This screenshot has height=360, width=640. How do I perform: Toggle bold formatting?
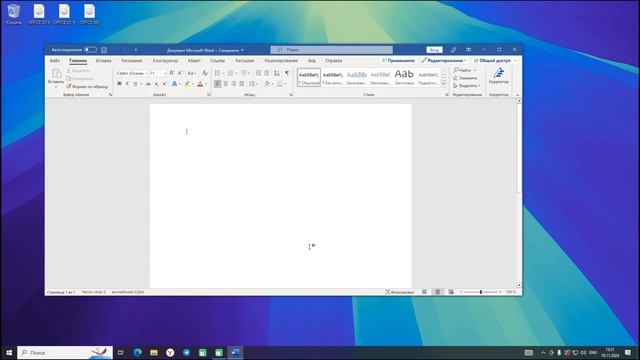coord(119,84)
